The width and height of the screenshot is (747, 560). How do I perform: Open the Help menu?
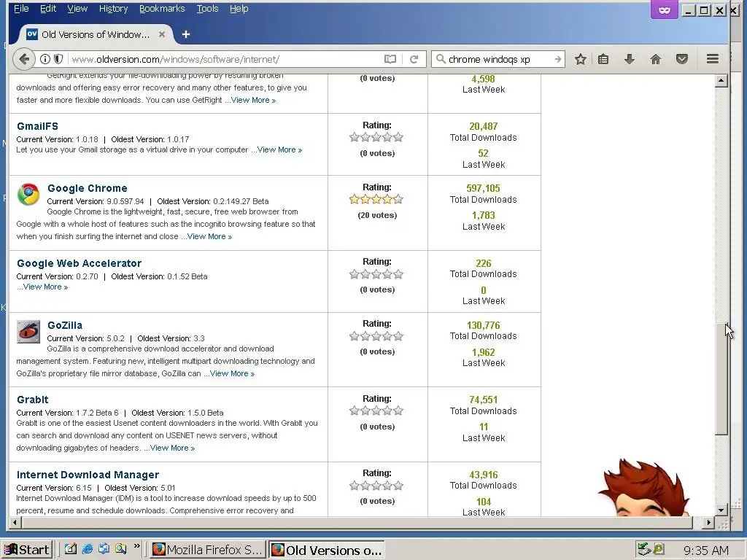pyautogui.click(x=239, y=9)
